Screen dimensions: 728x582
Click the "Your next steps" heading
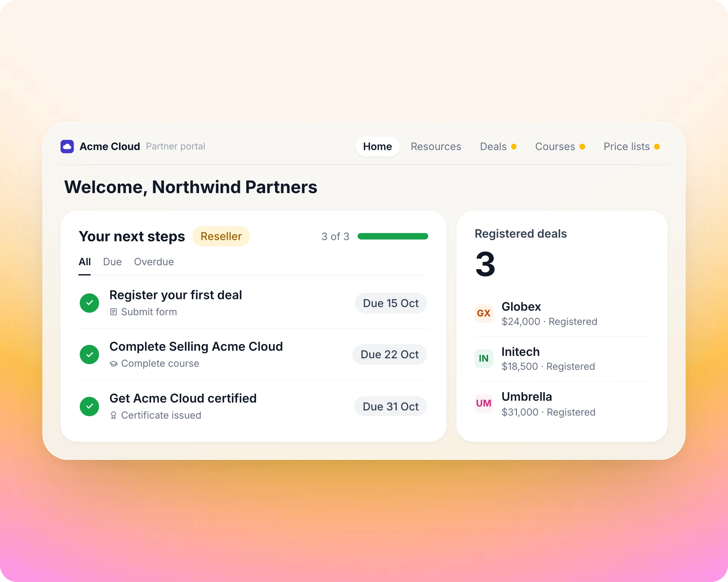click(132, 236)
